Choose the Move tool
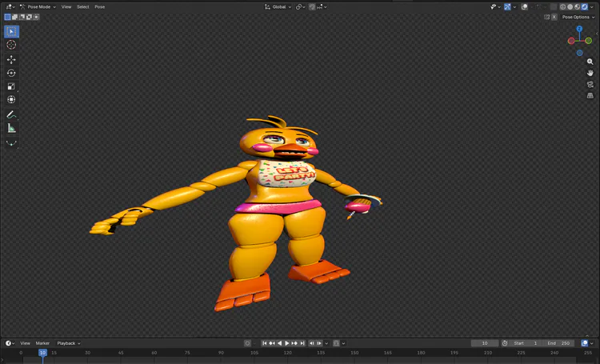This screenshot has height=364, width=600. point(11,59)
